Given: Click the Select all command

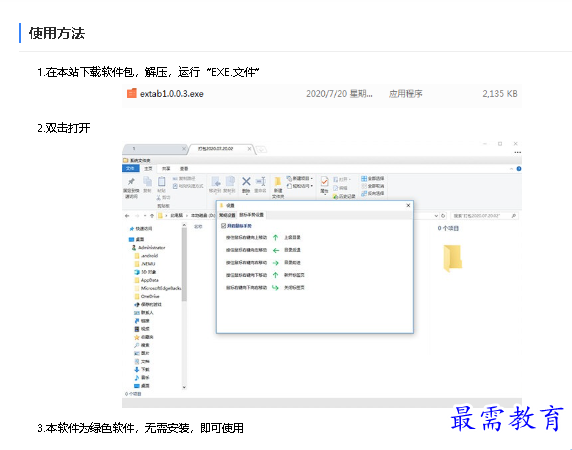Looking at the screenshot, I should coord(372,178).
